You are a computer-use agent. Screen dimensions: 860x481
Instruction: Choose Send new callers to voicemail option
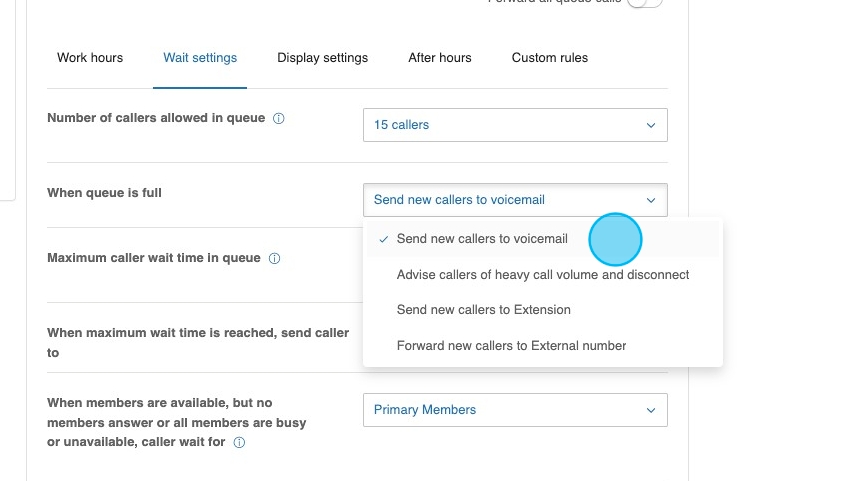pyautogui.click(x=482, y=239)
